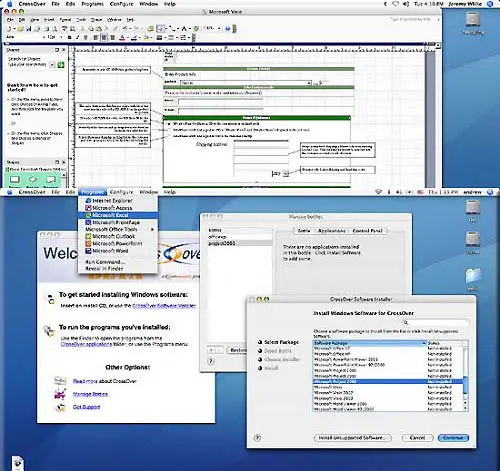The height and width of the screenshot is (471, 500).
Task: Click the round help button in the Software Installer
Action: coord(257,438)
